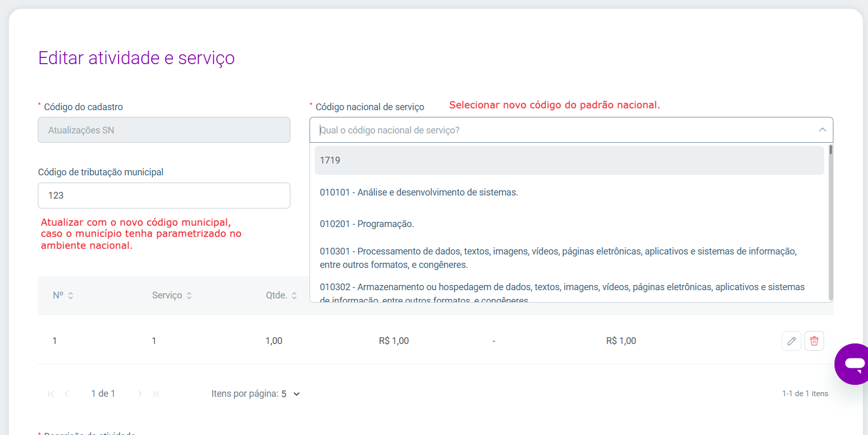Click Editar atividade e serviço heading

coord(137,58)
